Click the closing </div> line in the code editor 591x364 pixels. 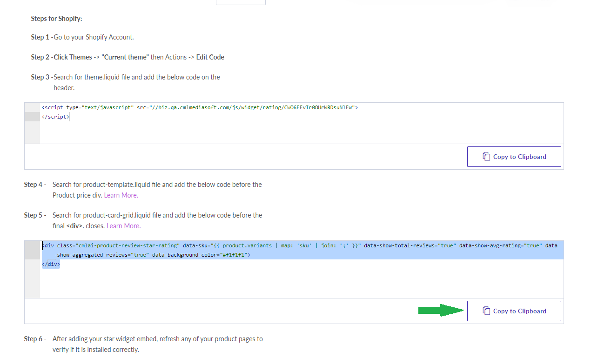[51, 264]
